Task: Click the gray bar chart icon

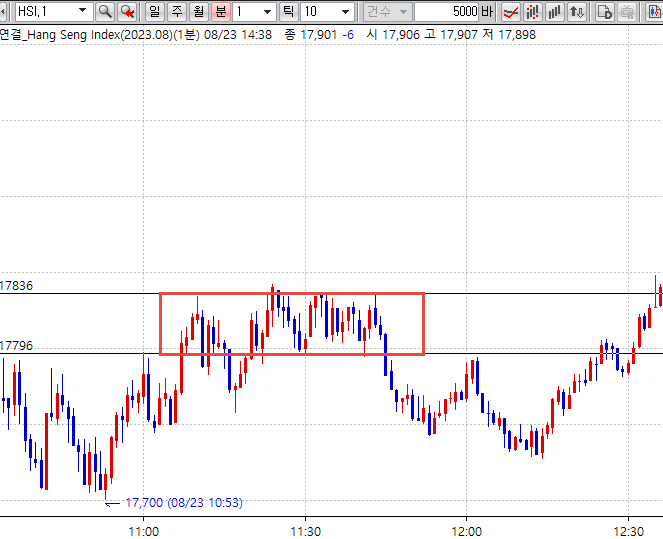Action: (555, 12)
